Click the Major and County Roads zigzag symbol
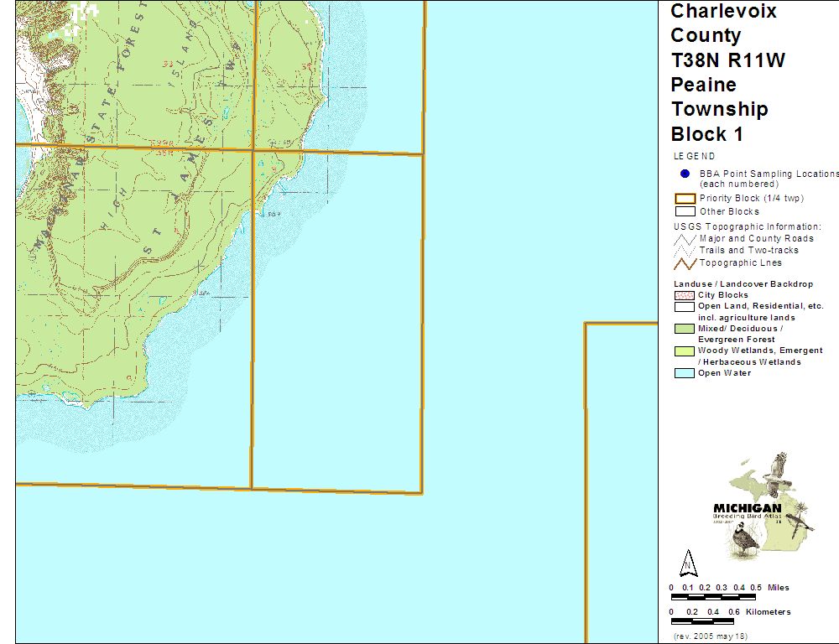The height and width of the screenshot is (644, 839). click(x=685, y=239)
